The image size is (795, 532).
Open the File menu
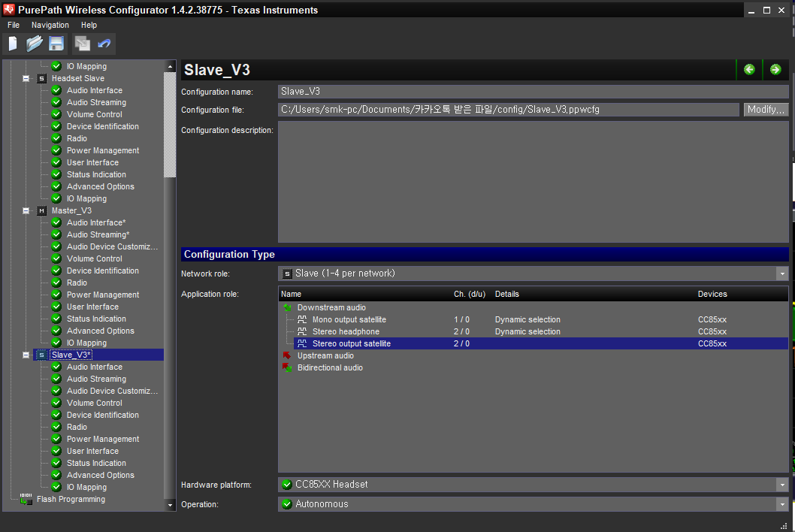14,25
